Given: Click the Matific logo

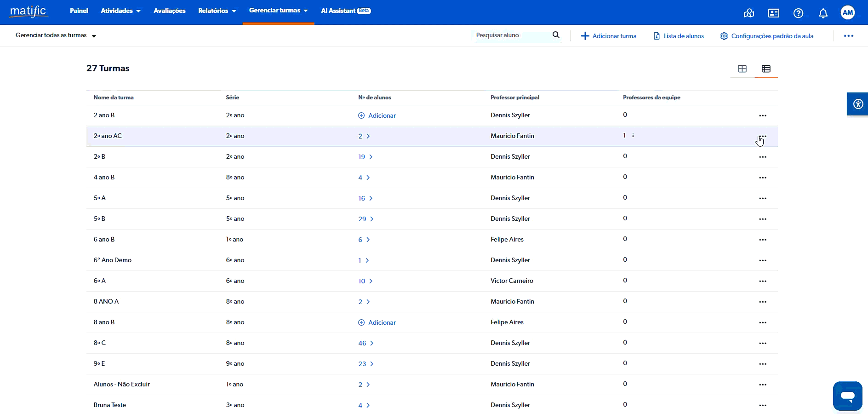Looking at the screenshot, I should coord(29,11).
